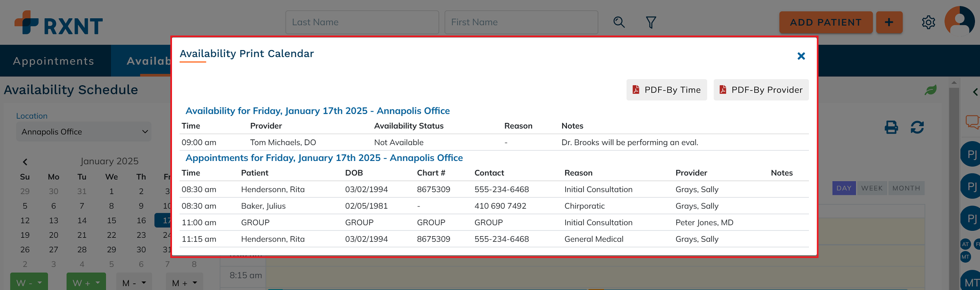The image size is (980, 290).
Task: Select the DAY view toggle
Action: click(x=844, y=188)
